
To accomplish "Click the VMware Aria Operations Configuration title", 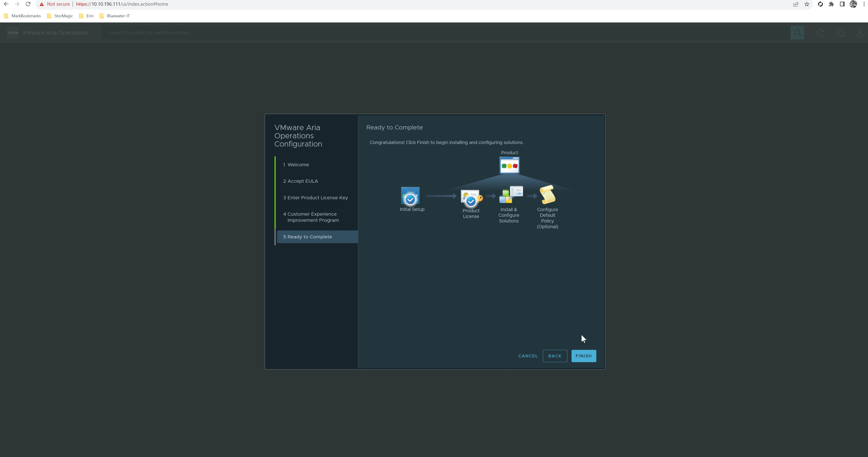I will point(298,136).
